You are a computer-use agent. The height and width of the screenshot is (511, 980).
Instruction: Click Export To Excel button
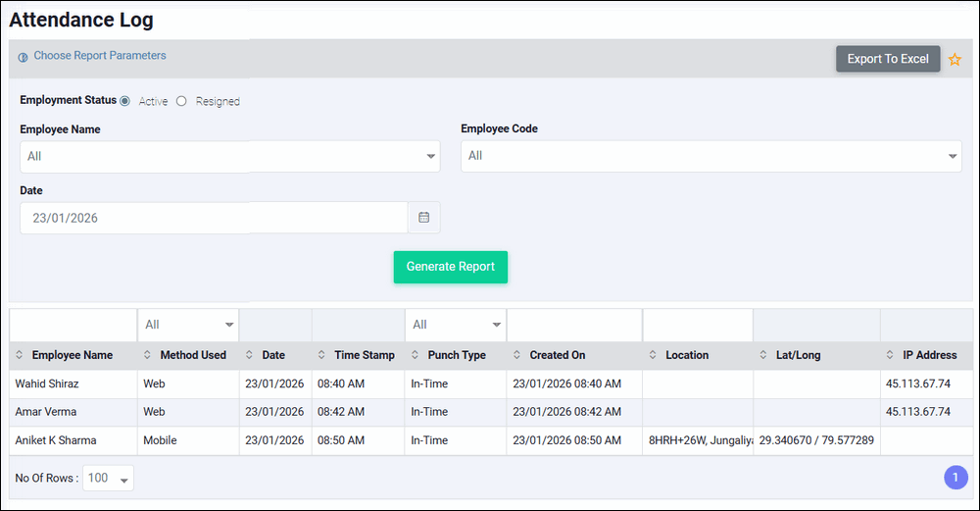click(887, 59)
